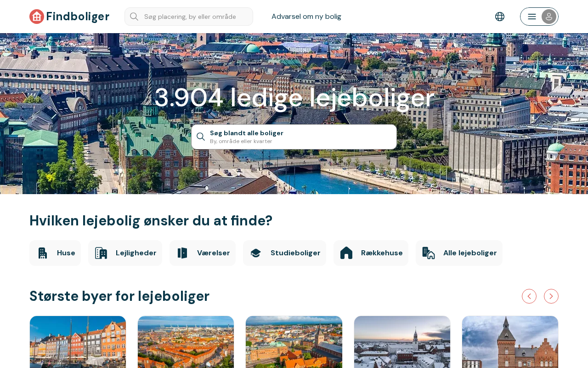Click the hero search bar for alle boliger

(x=294, y=137)
